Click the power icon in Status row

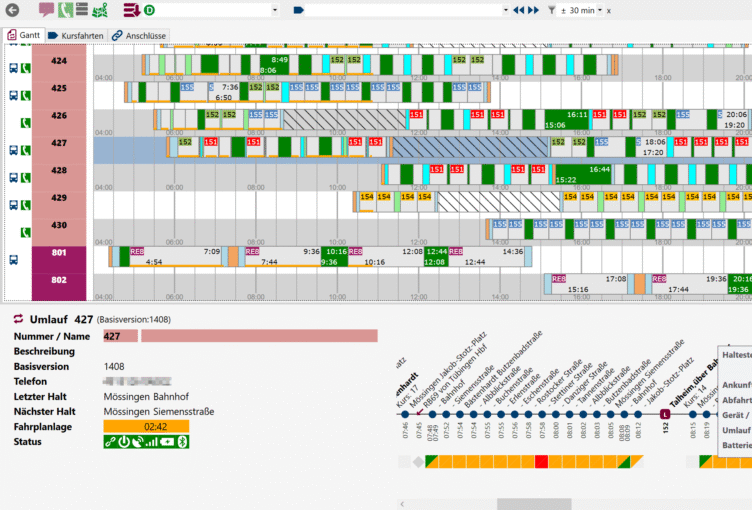click(x=123, y=442)
